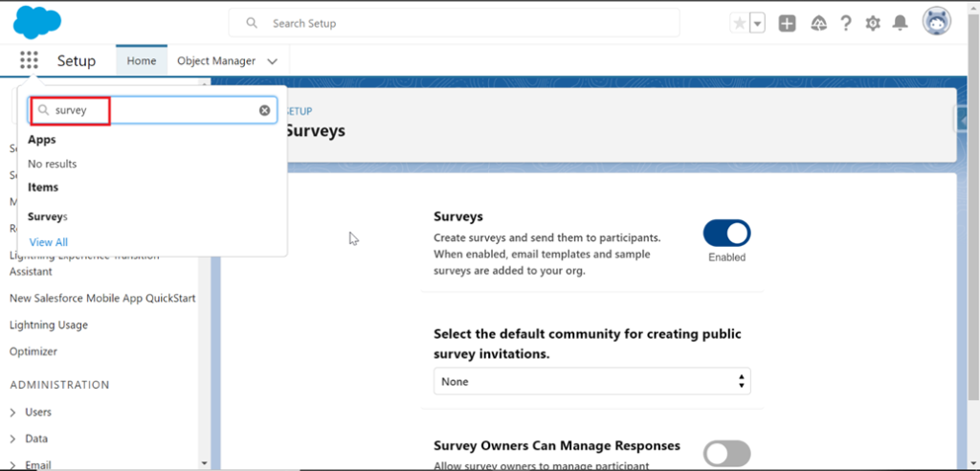Screen dimensions: 980x471
Task: Open the Global Actions plus icon
Action: tap(787, 24)
